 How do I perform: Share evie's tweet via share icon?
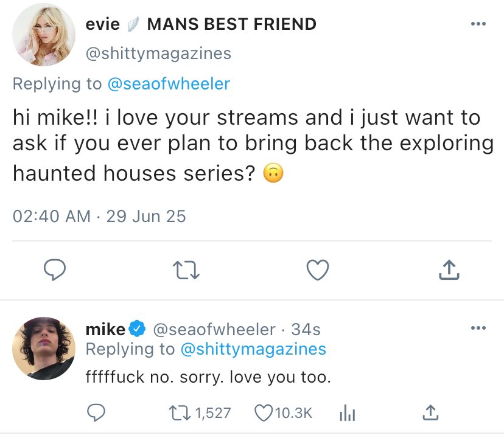click(448, 270)
